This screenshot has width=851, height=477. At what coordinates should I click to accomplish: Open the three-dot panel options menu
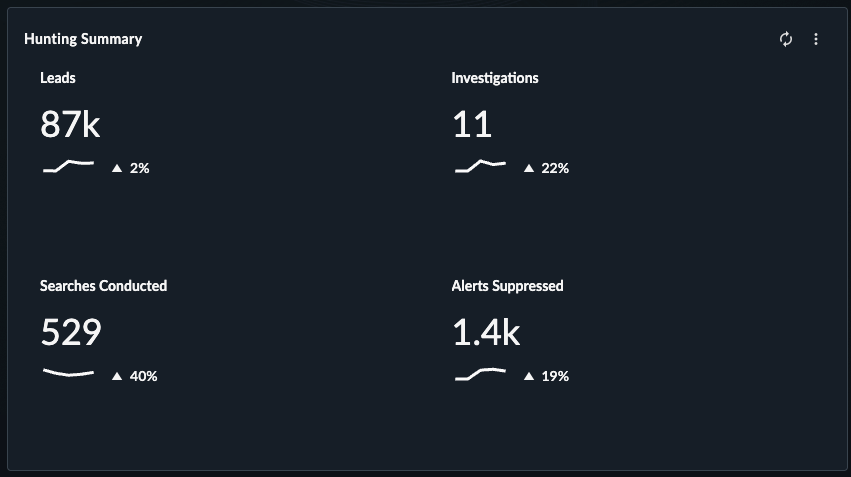click(816, 39)
